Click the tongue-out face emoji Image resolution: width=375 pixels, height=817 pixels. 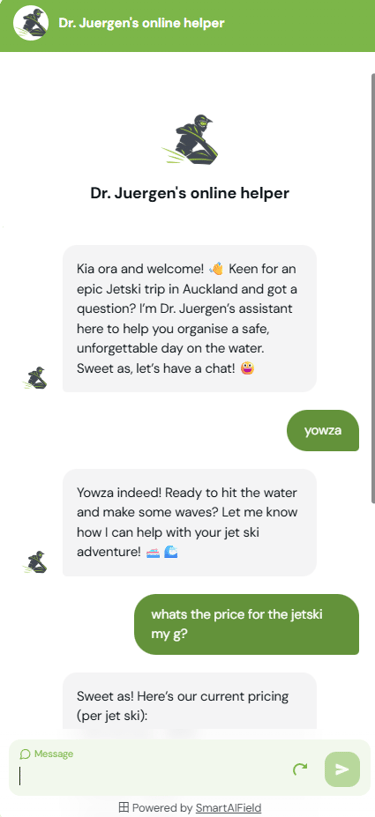point(247,368)
